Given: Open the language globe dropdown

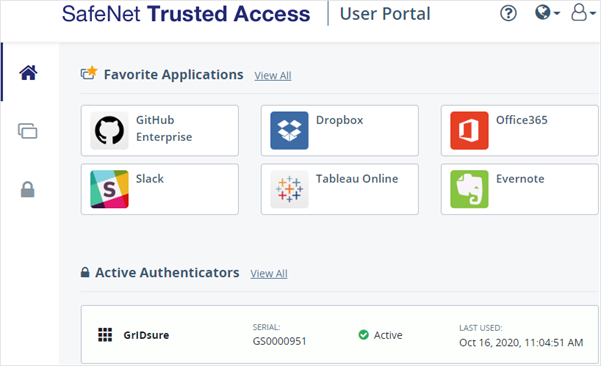Looking at the screenshot, I should pyautogui.click(x=547, y=13).
